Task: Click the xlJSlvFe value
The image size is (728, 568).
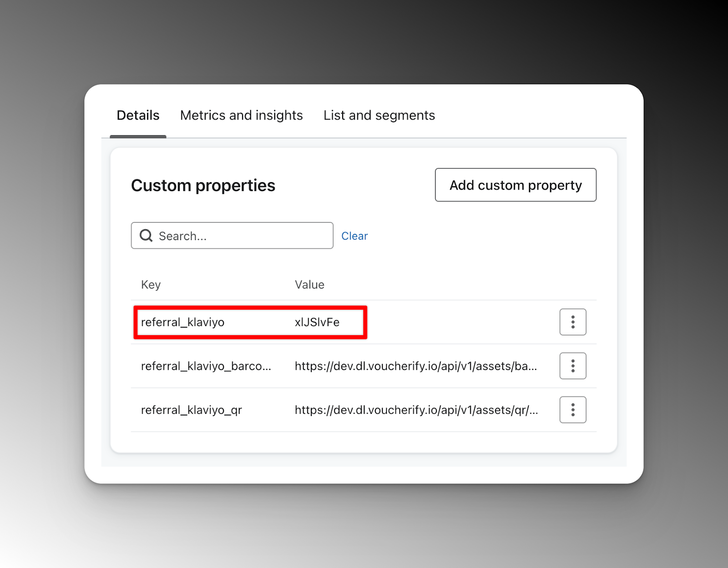Action: pyautogui.click(x=317, y=322)
